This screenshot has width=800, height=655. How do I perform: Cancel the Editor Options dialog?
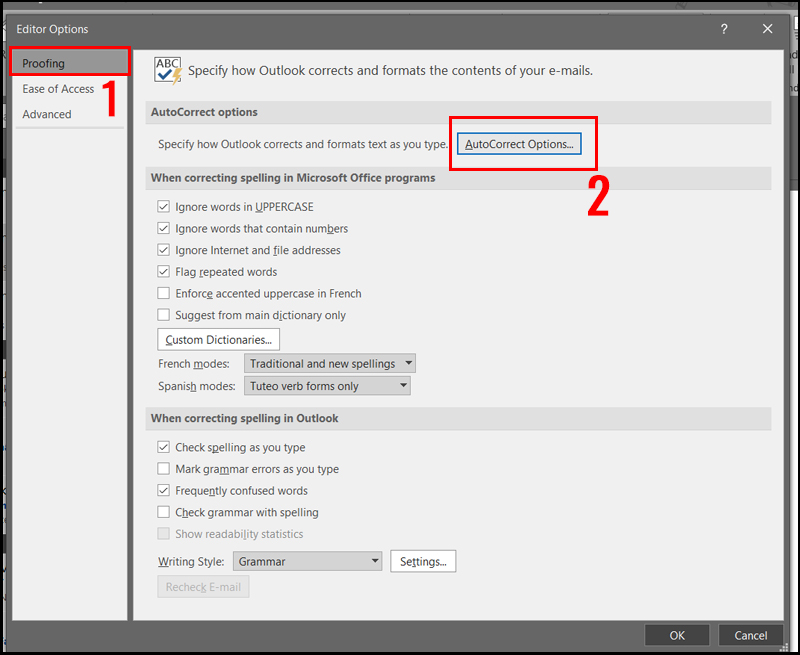(751, 635)
